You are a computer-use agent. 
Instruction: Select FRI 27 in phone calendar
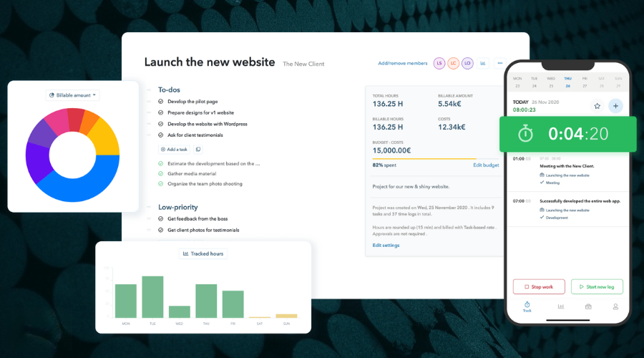[x=585, y=82]
